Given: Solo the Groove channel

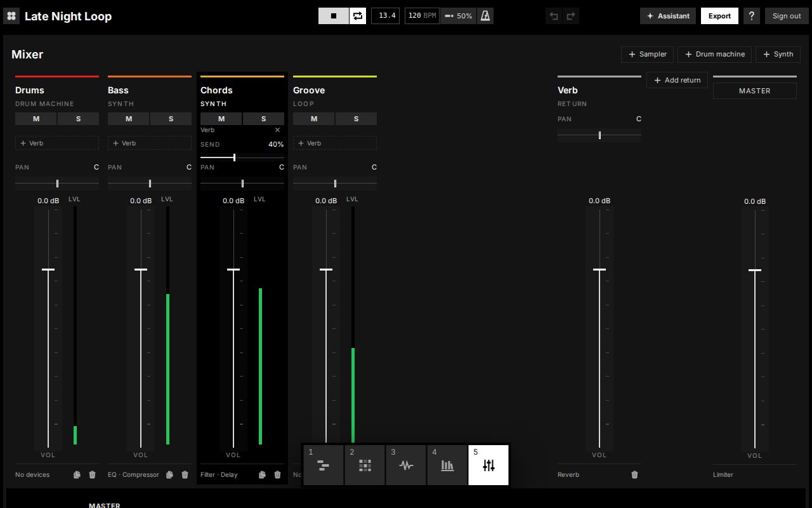Looking at the screenshot, I should [357, 119].
